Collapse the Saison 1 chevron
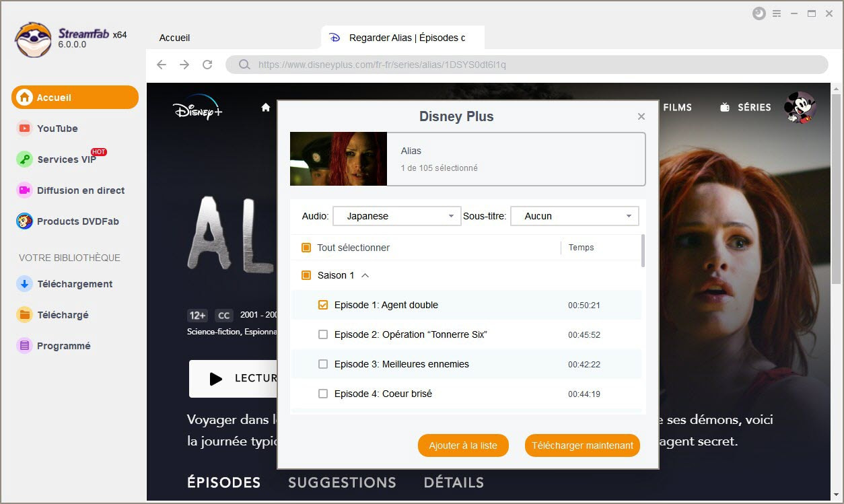 point(365,275)
